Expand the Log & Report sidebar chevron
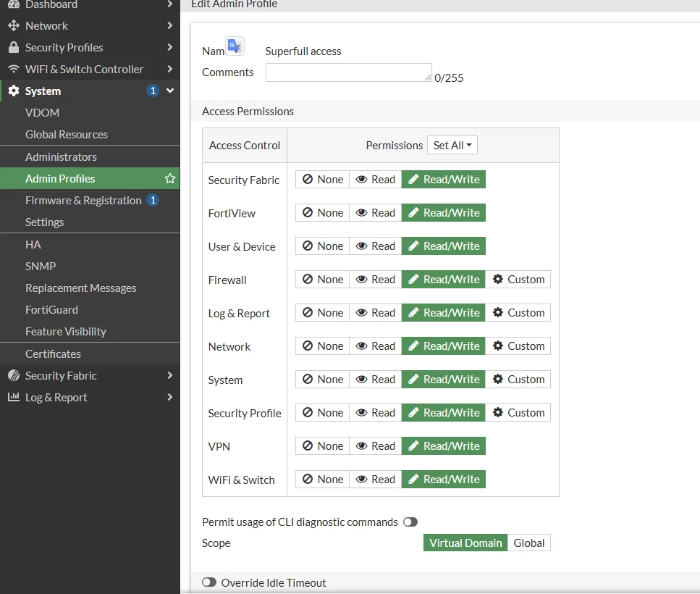The width and height of the screenshot is (700, 594). (x=169, y=397)
